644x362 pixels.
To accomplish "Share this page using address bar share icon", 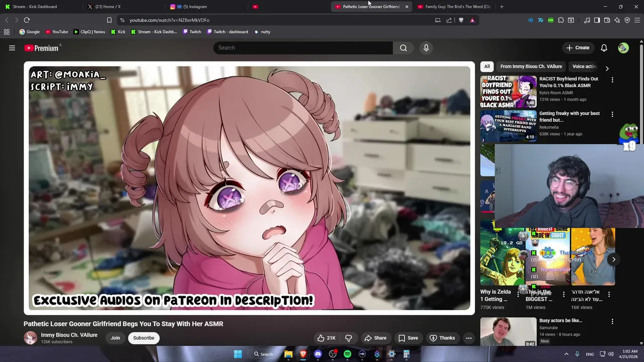I will [449, 20].
